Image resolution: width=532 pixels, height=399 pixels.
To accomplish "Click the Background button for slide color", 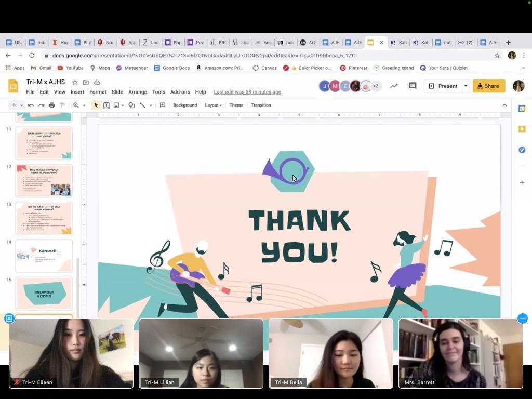I will tap(185, 105).
